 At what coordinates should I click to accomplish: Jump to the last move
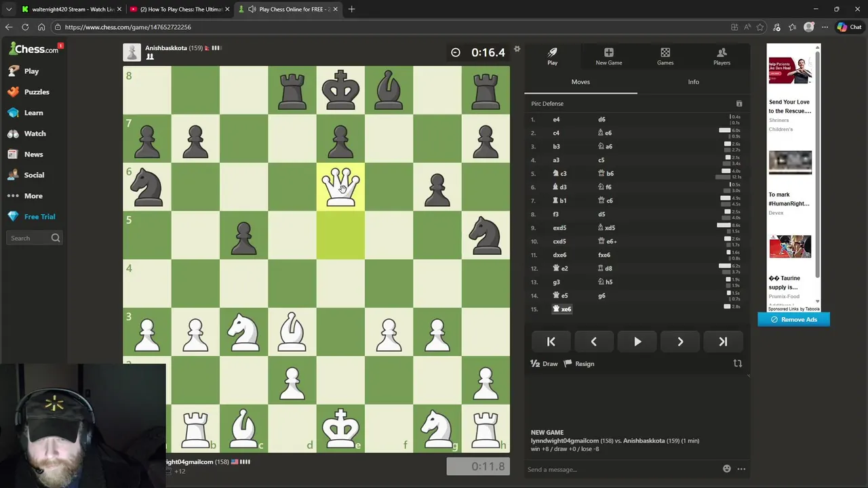click(x=723, y=342)
